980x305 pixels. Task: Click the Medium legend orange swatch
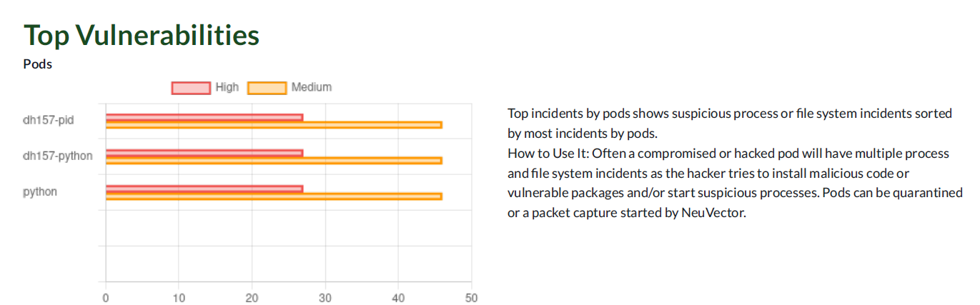pyautogui.click(x=267, y=88)
